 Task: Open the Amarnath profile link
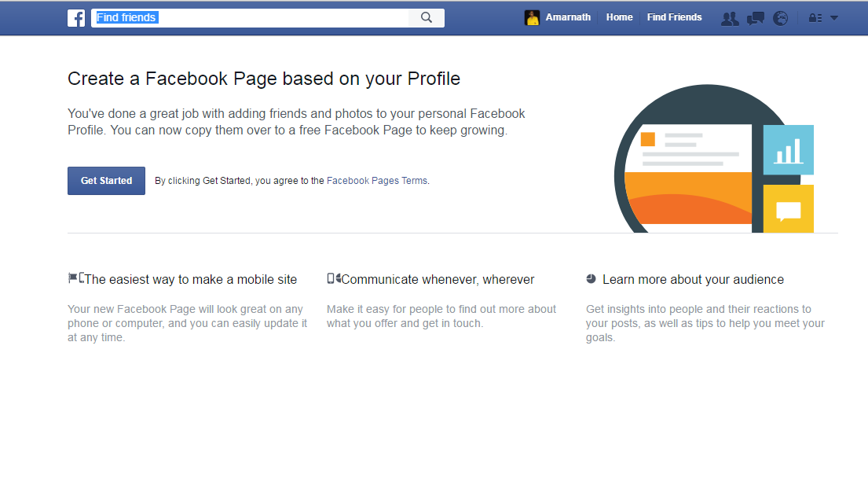pyautogui.click(x=568, y=17)
